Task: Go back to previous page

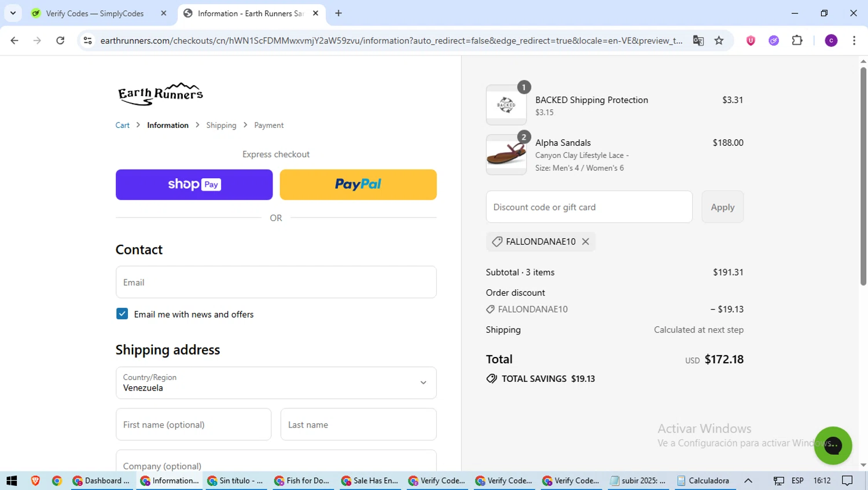Action: click(14, 40)
